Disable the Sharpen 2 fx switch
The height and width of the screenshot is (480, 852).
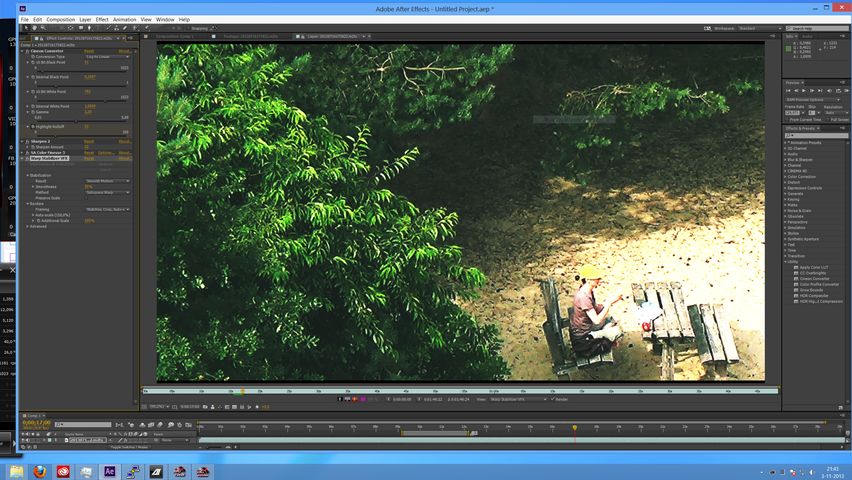pos(27,141)
